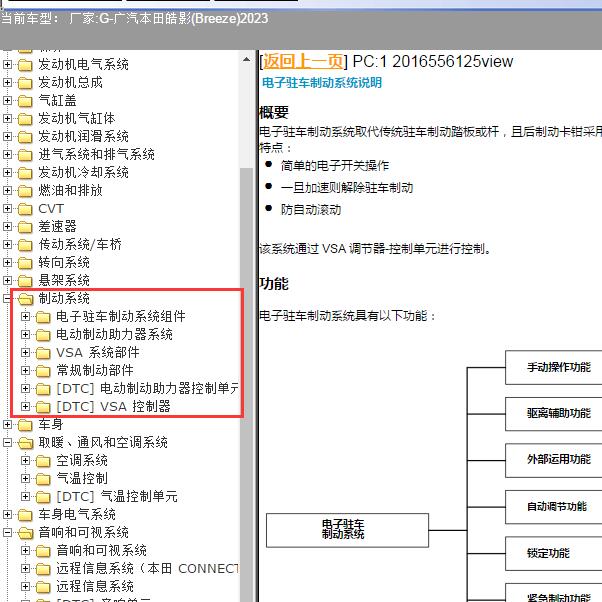The image size is (602, 602).
Task: Click the 手动操作功能 diagram box
Action: pyautogui.click(x=554, y=367)
